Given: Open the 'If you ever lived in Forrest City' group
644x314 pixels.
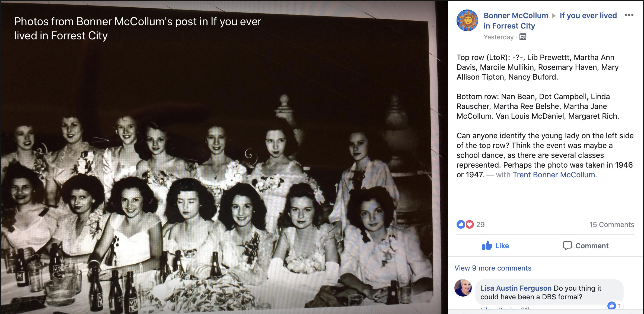Looking at the screenshot, I should (550, 21).
